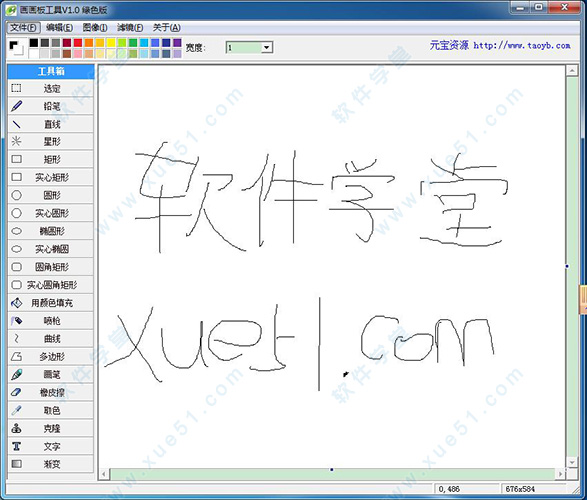Open the Filter (滤镜) menu
Screen dimensions: 587x500
pyautogui.click(x=130, y=28)
